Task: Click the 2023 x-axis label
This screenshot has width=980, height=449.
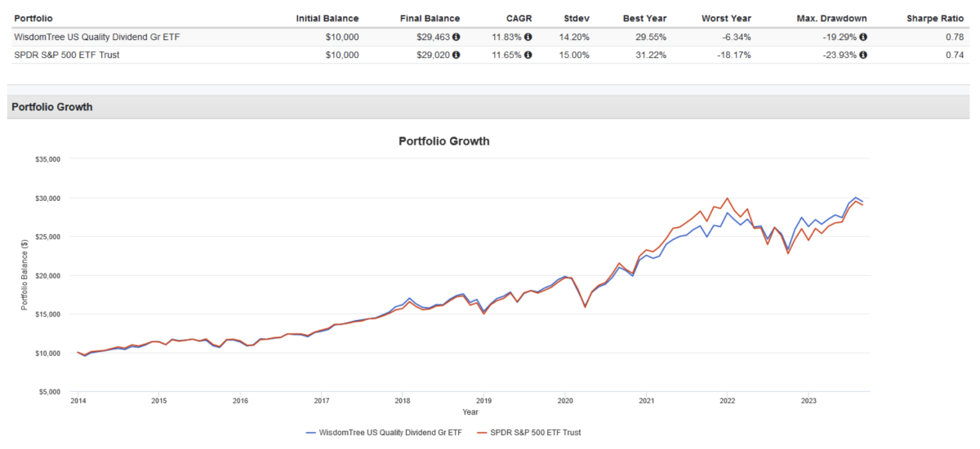Action: click(808, 402)
